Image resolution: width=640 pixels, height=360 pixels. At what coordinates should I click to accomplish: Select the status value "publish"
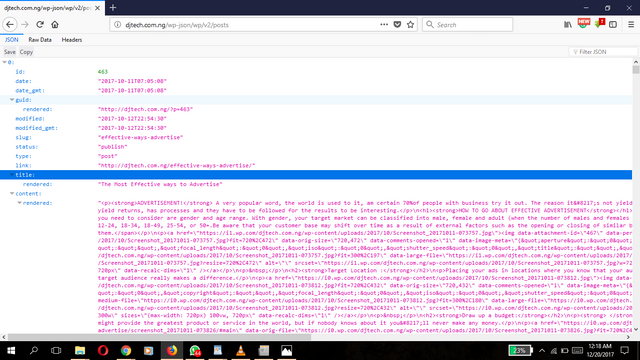tap(113, 147)
